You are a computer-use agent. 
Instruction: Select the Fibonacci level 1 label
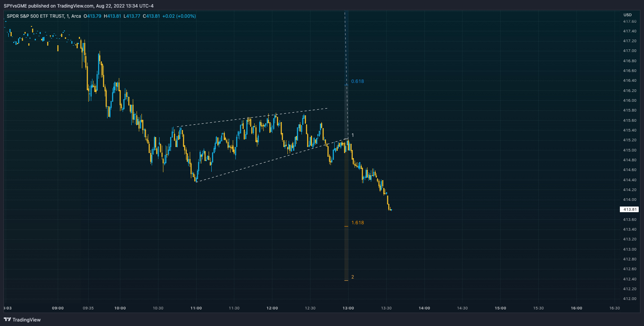[353, 135]
